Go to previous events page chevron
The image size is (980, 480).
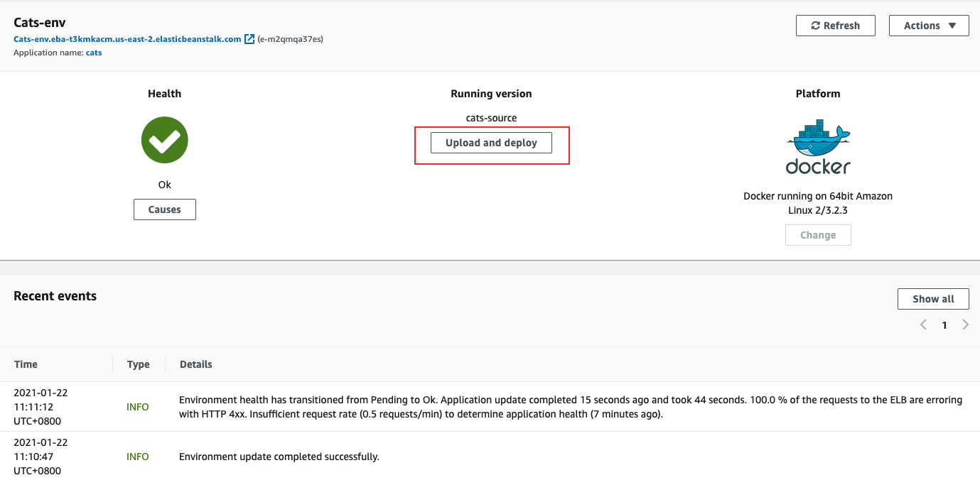[923, 325]
